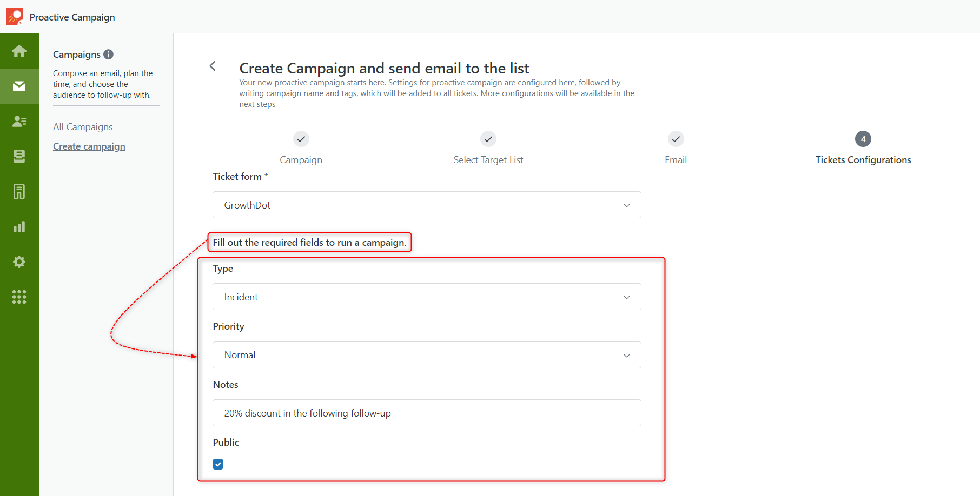Click the Campaigns info icon
The height and width of the screenshot is (496, 980).
click(108, 54)
